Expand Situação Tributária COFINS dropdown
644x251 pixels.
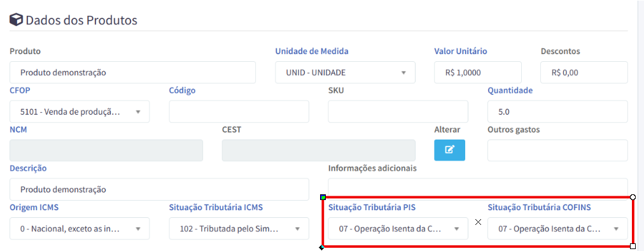coord(557,228)
